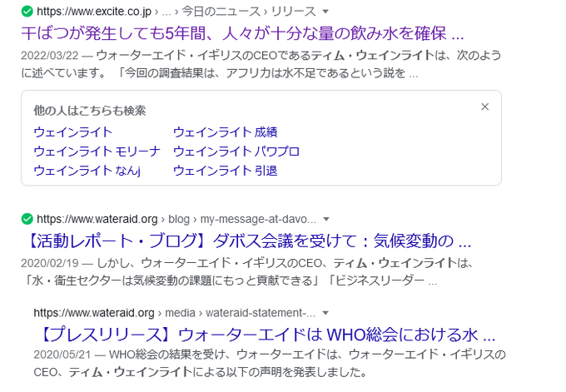Close the 他の人はこちらも検索 box
Screen dimensions: 566x392
(484, 107)
